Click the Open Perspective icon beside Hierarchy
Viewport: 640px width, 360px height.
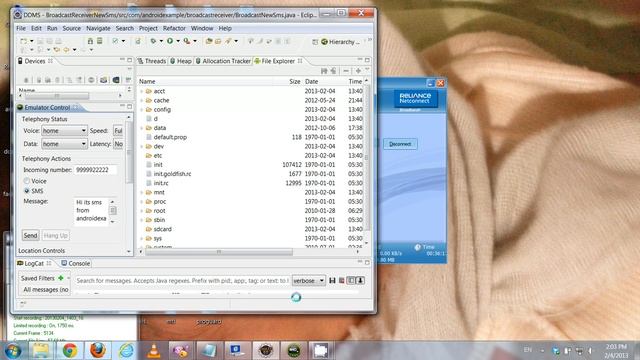click(x=315, y=42)
